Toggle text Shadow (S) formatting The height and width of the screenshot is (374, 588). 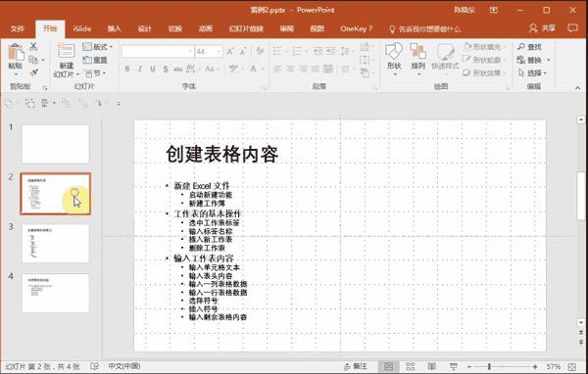tap(166, 69)
